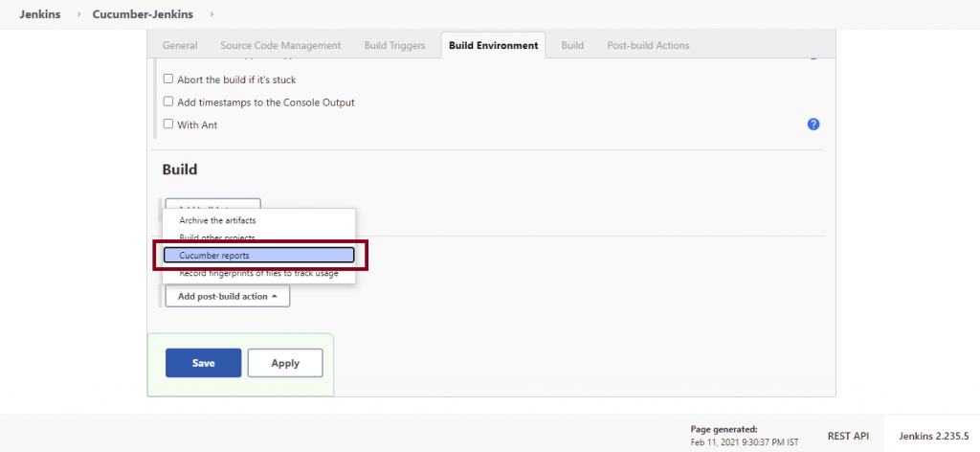980x452 pixels.
Task: Click the Page generated timestamp text
Action: pyautogui.click(x=745, y=436)
